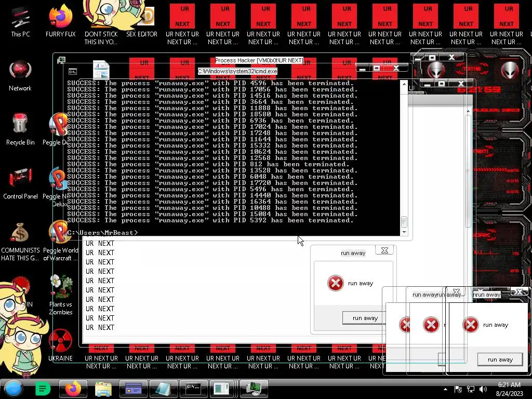Viewport: 532px width, 399px height.
Task: Select the COMMUNISTS HATE THIS G... money bag icon
Action: point(20,242)
